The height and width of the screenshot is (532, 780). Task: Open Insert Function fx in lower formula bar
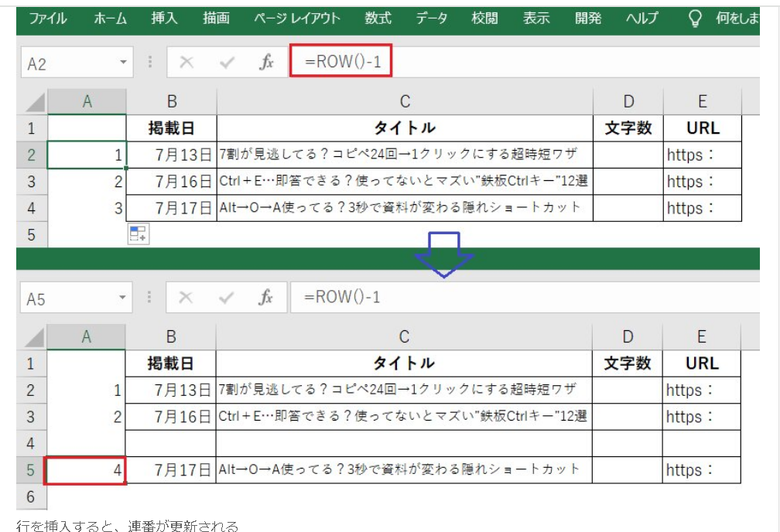click(x=265, y=298)
